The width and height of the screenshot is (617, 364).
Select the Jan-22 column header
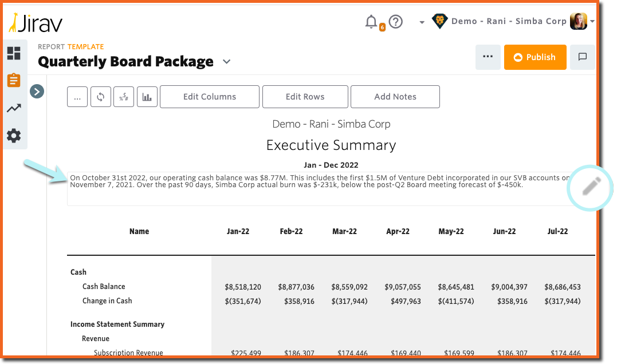[238, 232]
